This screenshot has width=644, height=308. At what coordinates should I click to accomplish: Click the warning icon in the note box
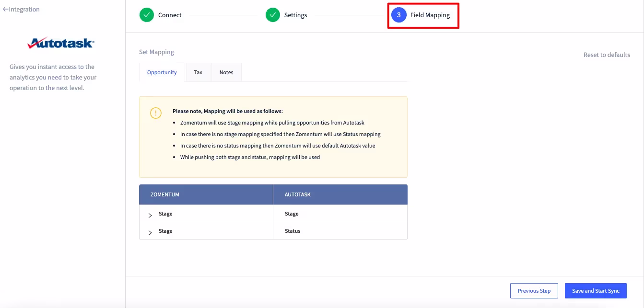156,113
